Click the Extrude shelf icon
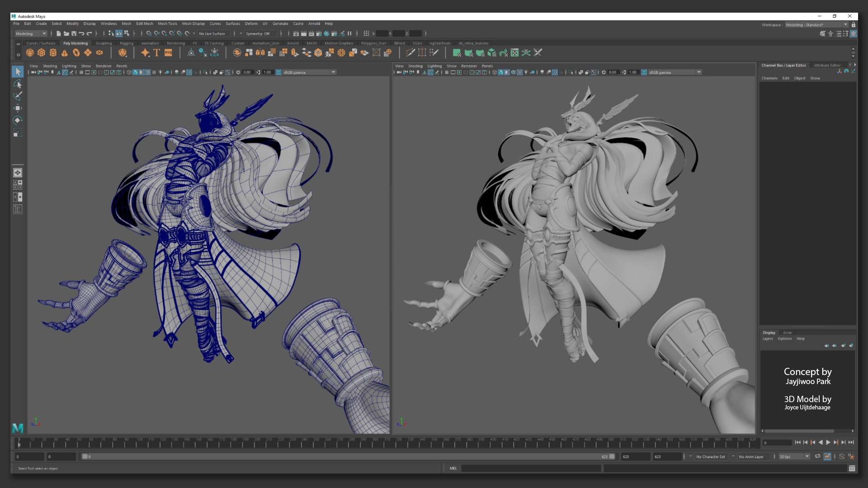The image size is (868, 488). click(x=295, y=53)
